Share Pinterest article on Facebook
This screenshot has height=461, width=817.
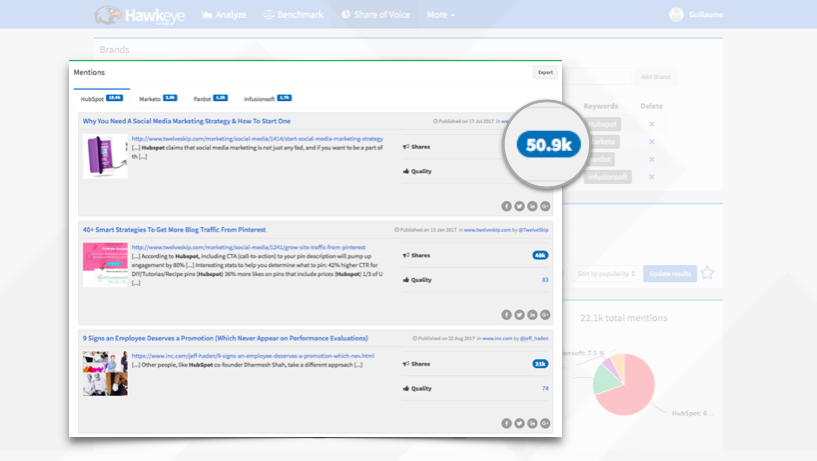coord(506,315)
